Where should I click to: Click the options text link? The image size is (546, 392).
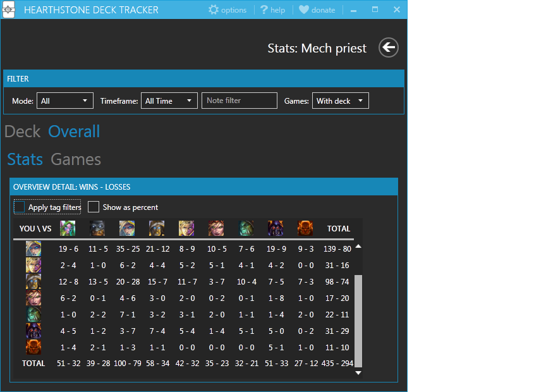point(234,10)
